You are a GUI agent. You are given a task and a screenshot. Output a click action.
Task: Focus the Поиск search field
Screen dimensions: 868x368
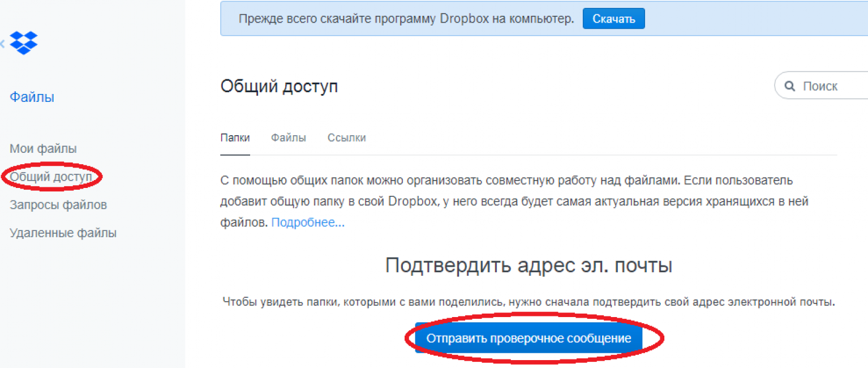(x=822, y=86)
